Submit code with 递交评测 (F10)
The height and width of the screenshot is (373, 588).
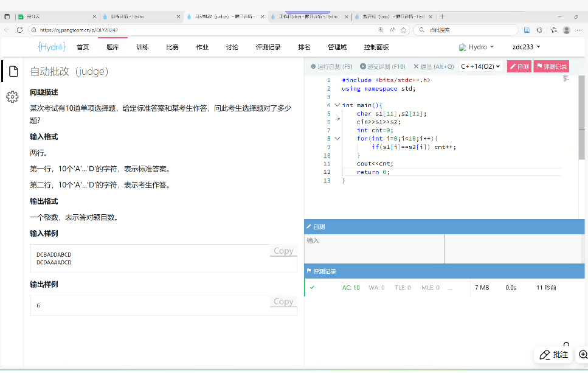click(x=382, y=66)
